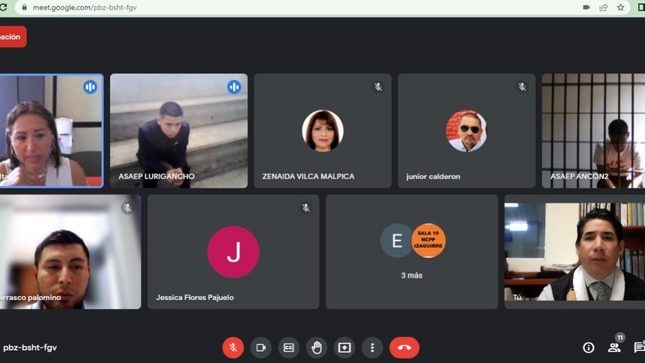This screenshot has height=363, width=645.
Task: Open the three-dot more options menu
Action: (x=372, y=348)
